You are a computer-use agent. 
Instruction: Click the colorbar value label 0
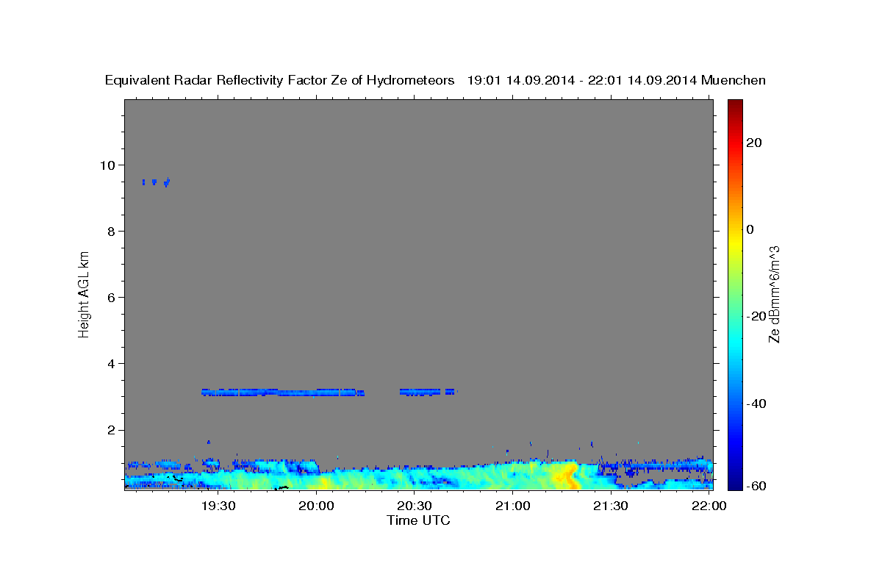[750, 229]
